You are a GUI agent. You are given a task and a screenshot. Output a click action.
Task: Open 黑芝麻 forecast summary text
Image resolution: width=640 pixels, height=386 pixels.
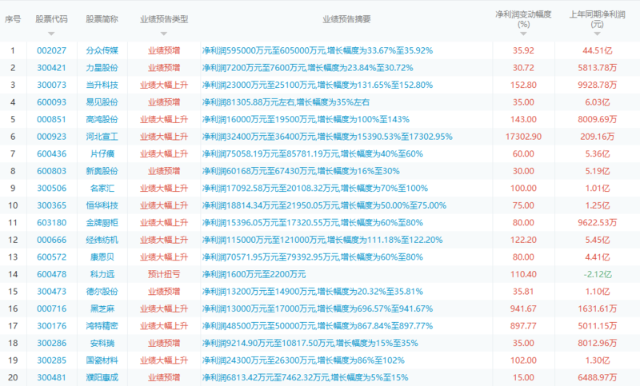318,308
